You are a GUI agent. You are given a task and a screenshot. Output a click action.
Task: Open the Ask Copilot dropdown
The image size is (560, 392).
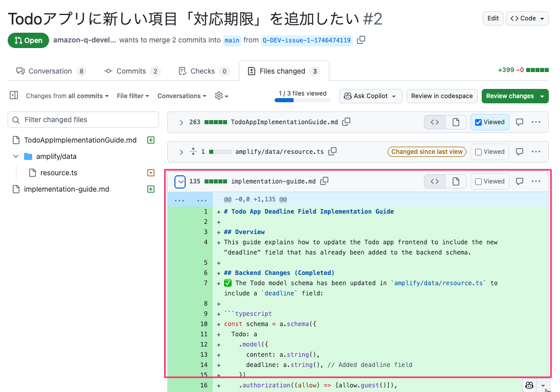[x=370, y=96]
